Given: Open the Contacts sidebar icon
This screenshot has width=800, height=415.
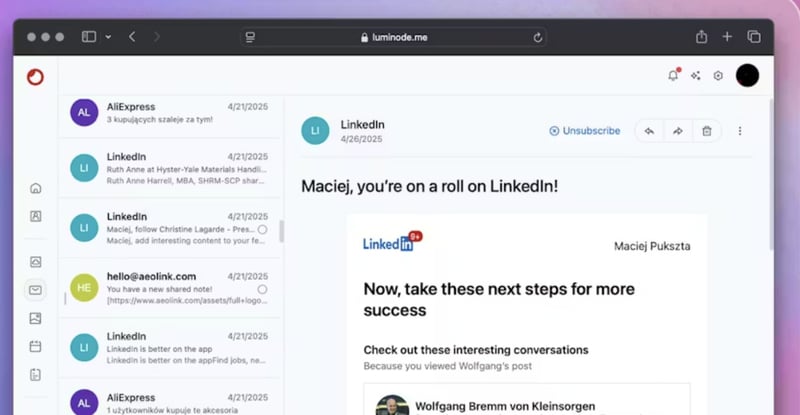Looking at the screenshot, I should coord(36,216).
